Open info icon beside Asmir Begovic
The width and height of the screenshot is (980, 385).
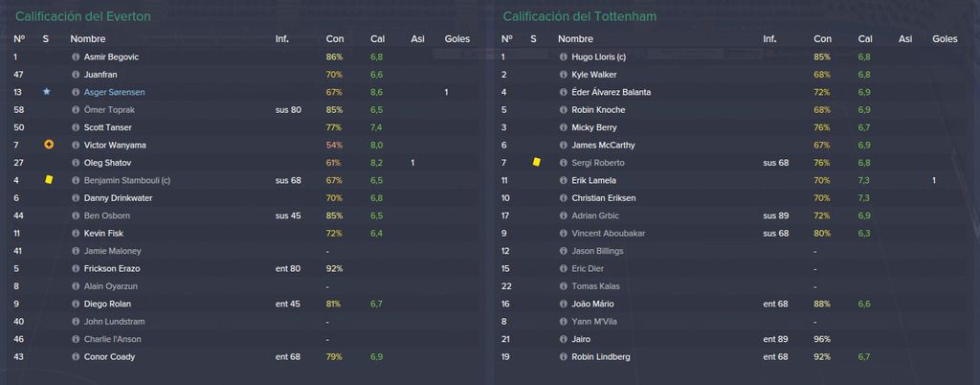point(76,57)
